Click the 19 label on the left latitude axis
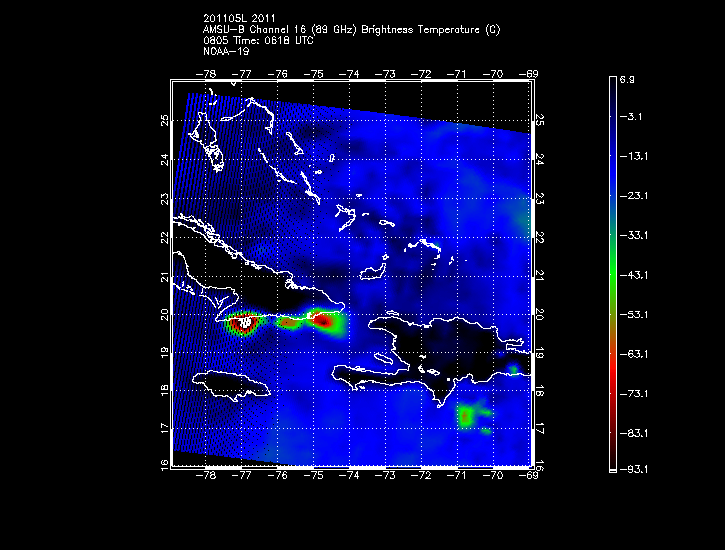This screenshot has height=550, width=725. coord(165,353)
